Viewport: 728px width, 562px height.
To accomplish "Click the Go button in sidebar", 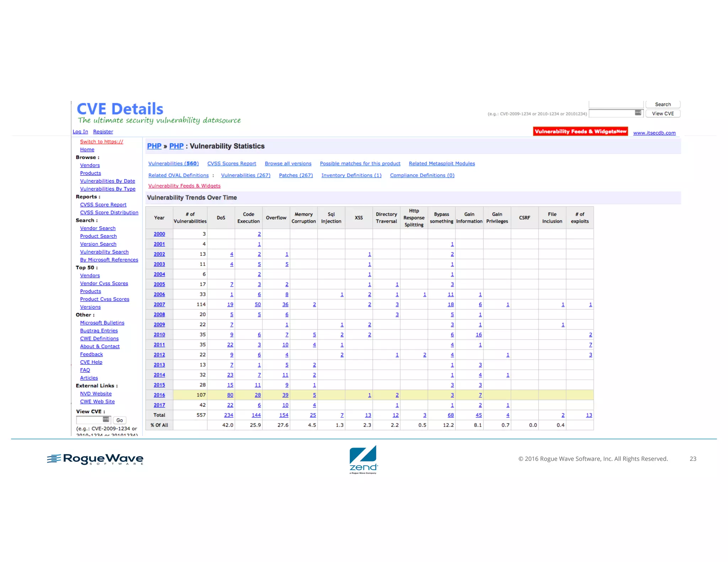I will [x=119, y=420].
